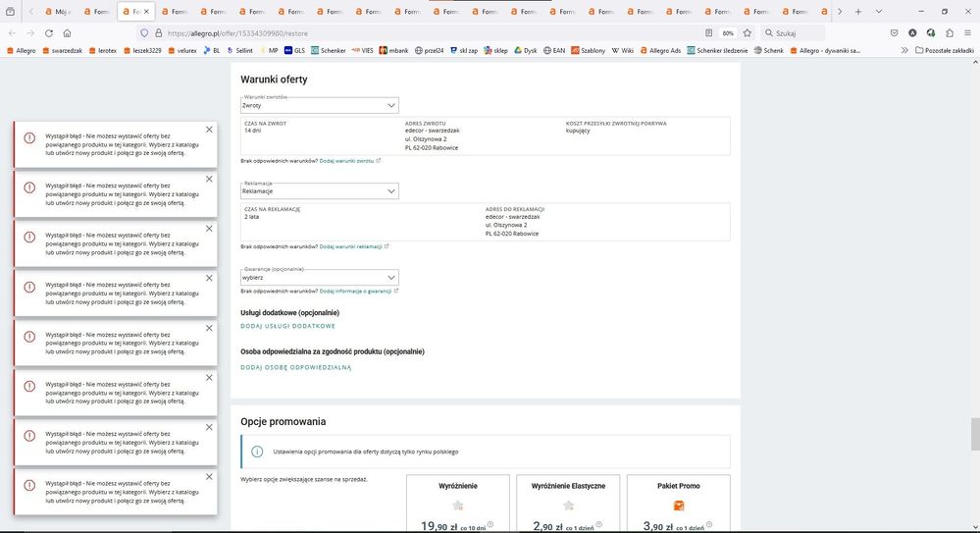Click the star icon under Wyróżnienie Elastyczne
Image resolution: width=980 pixels, height=533 pixels.
pos(567,506)
